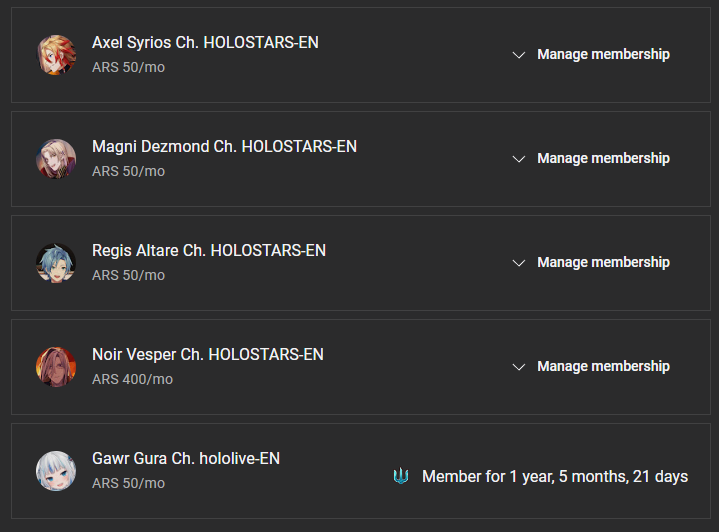Expand Regis Altare membership chevron

519,263
